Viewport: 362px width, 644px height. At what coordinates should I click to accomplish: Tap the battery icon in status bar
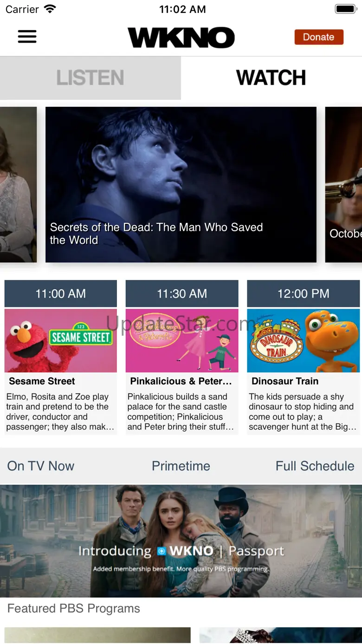click(x=345, y=9)
